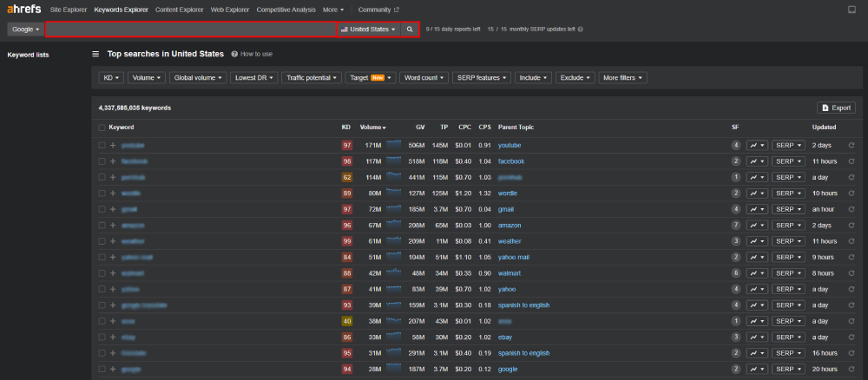Check the gmail row checkbox
This screenshot has height=380, width=868.
coord(102,210)
